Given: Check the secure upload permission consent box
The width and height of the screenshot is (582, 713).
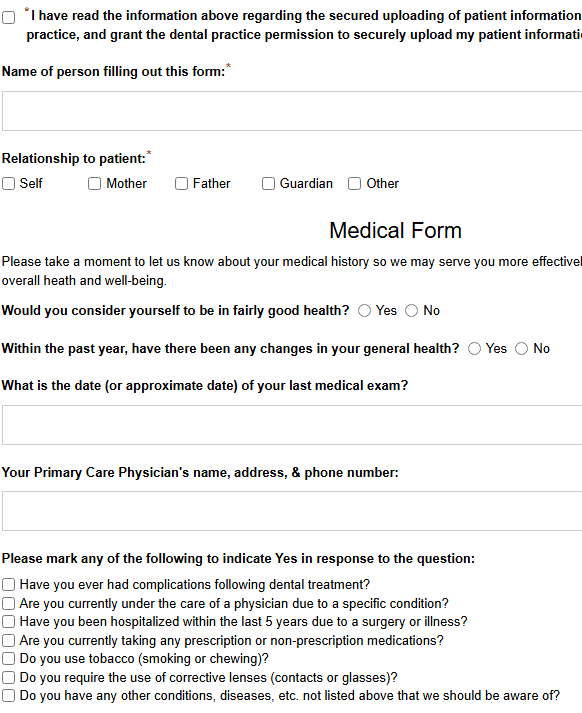Looking at the screenshot, I should pos(9,17).
